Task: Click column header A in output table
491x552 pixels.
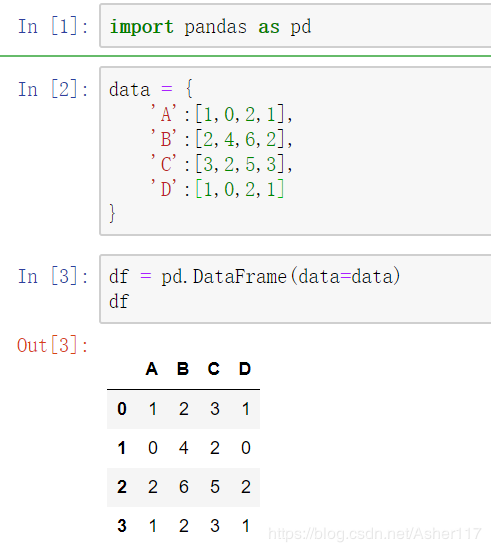Action: (152, 369)
